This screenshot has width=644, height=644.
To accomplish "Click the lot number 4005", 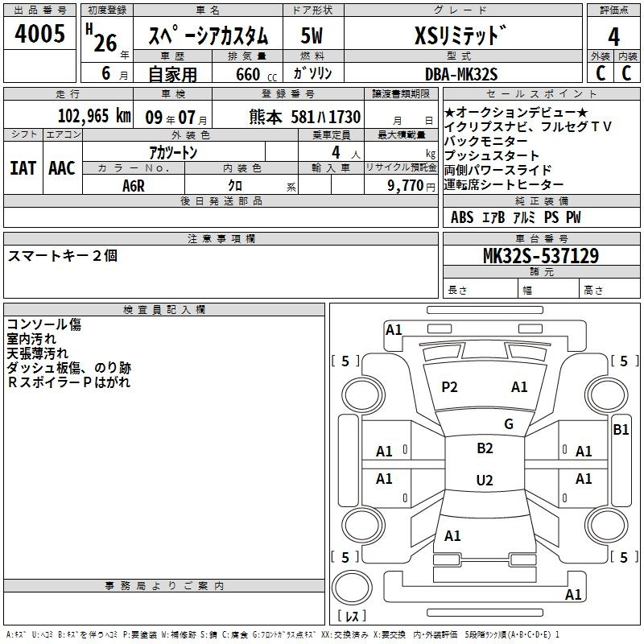I will click(x=40, y=35).
